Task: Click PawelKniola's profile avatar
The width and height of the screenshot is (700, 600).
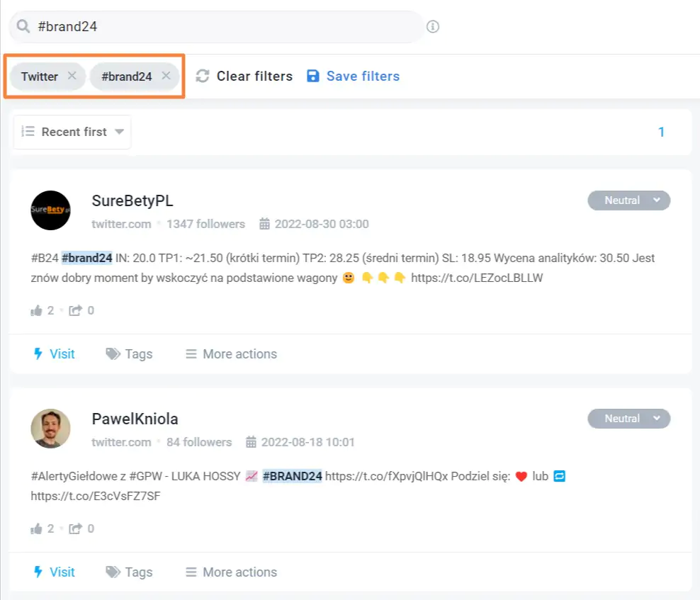Action: 50,428
